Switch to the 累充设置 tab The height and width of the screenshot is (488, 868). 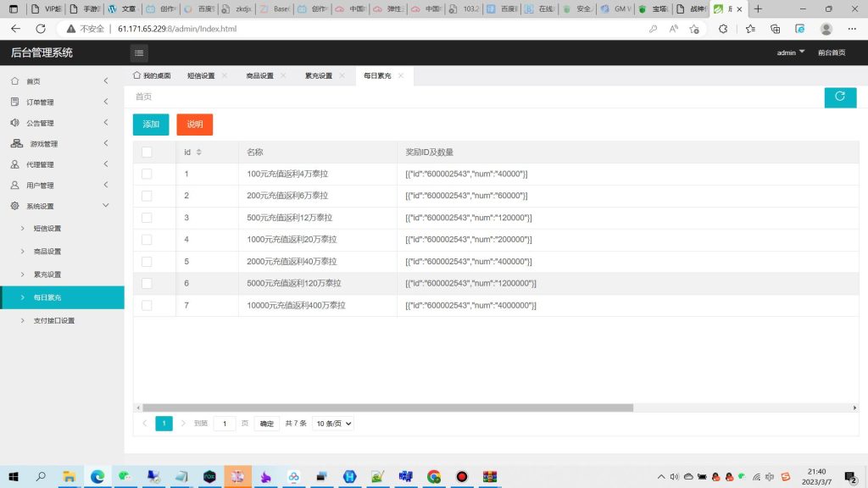[319, 75]
